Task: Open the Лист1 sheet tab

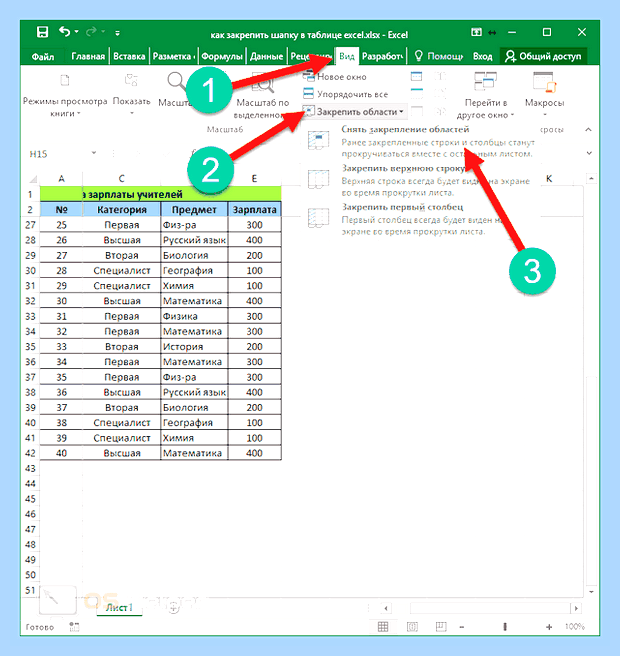Action: coord(119,607)
